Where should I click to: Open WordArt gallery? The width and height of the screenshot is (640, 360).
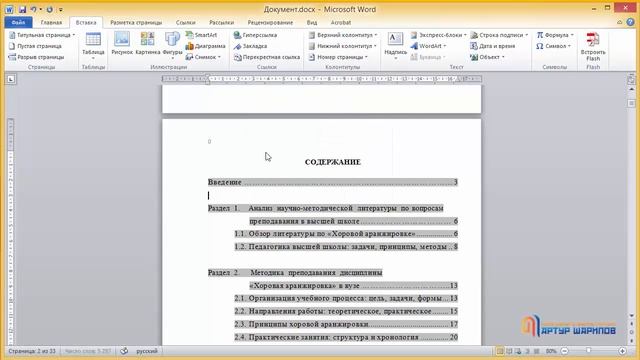[x=428, y=46]
